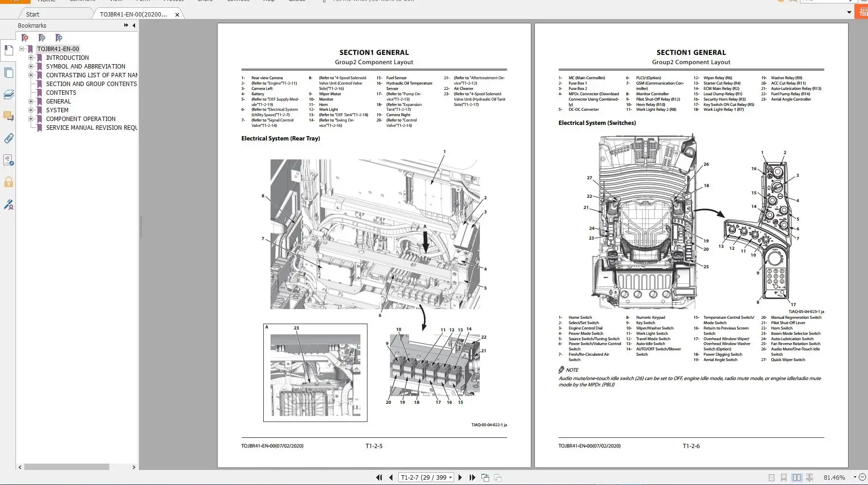Open the Security padlock panel
868x485 pixels.
coord(8,182)
